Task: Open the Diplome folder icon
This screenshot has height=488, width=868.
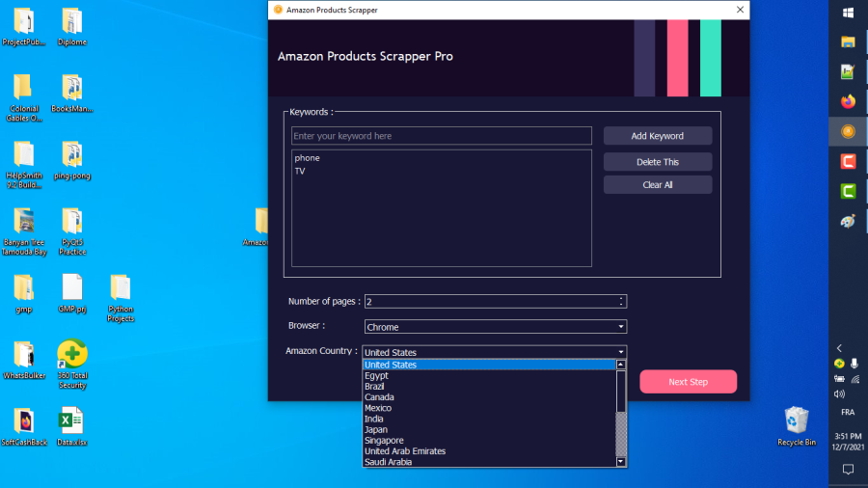Action: click(x=72, y=26)
